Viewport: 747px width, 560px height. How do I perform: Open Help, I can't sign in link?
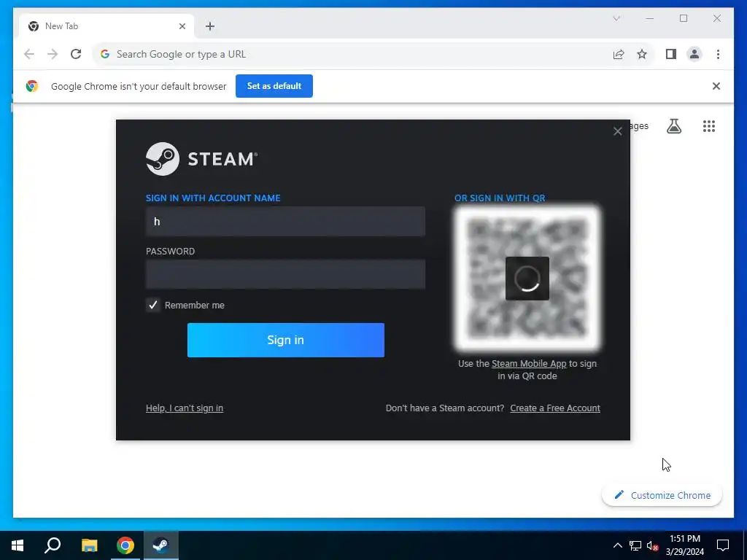click(x=185, y=408)
